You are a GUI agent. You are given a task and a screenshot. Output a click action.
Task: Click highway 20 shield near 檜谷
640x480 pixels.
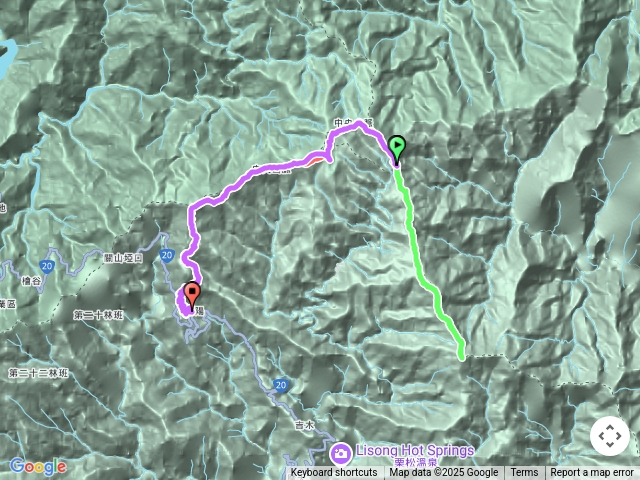[47, 267]
